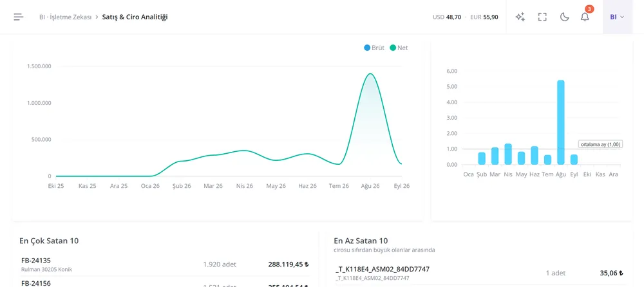This screenshot has height=287, width=644.
Task: Expand the BI user profile dropdown
Action: click(618, 17)
